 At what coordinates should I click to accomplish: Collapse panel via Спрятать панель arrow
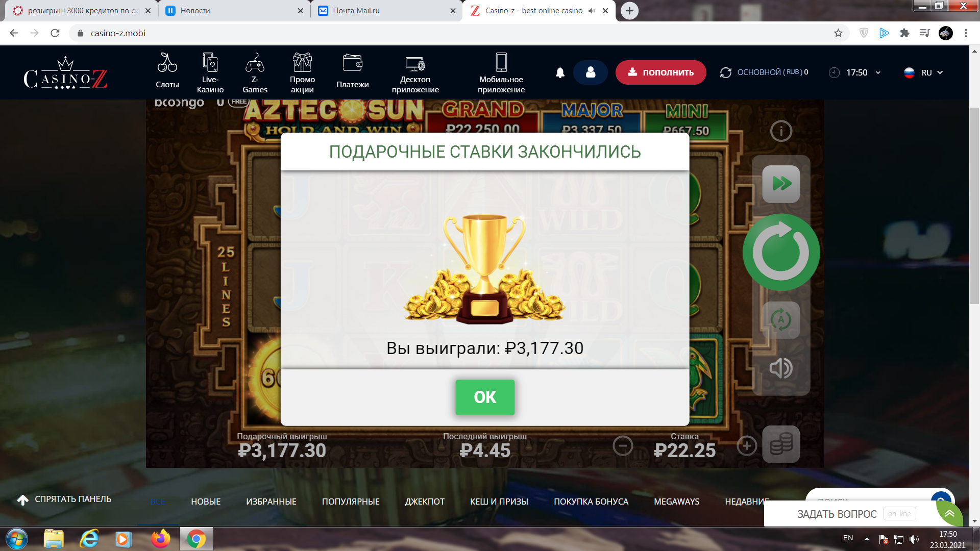point(23,500)
